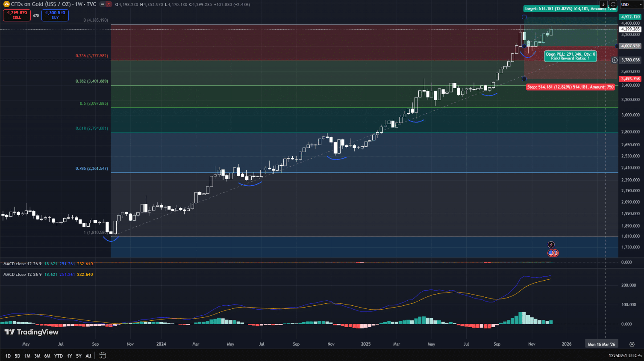Viewport: 644px width, 361px height.
Task: Select the 1D time range
Action: (8, 356)
